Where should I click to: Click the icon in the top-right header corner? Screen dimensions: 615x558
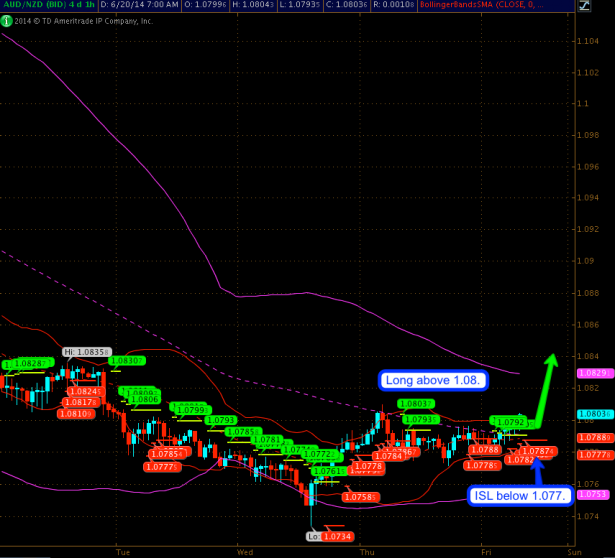coord(586,6)
